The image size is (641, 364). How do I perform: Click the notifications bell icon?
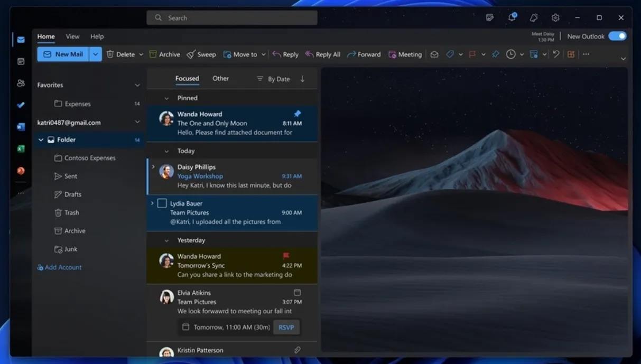coord(512,17)
